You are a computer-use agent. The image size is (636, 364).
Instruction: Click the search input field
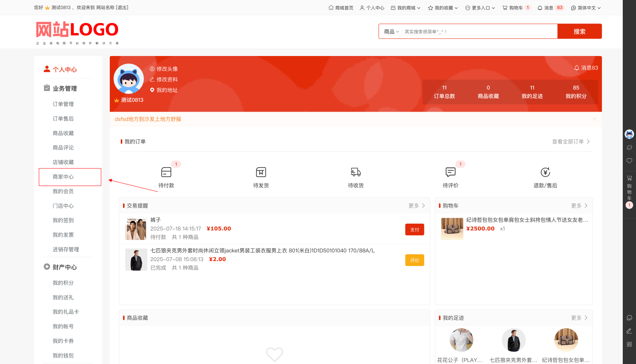point(479,32)
